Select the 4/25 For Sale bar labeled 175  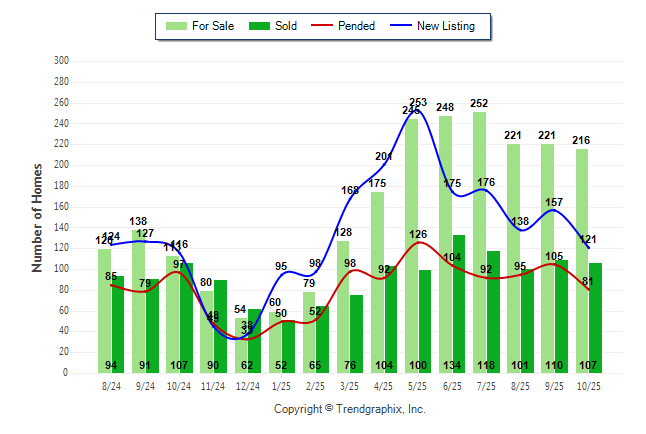point(378,280)
